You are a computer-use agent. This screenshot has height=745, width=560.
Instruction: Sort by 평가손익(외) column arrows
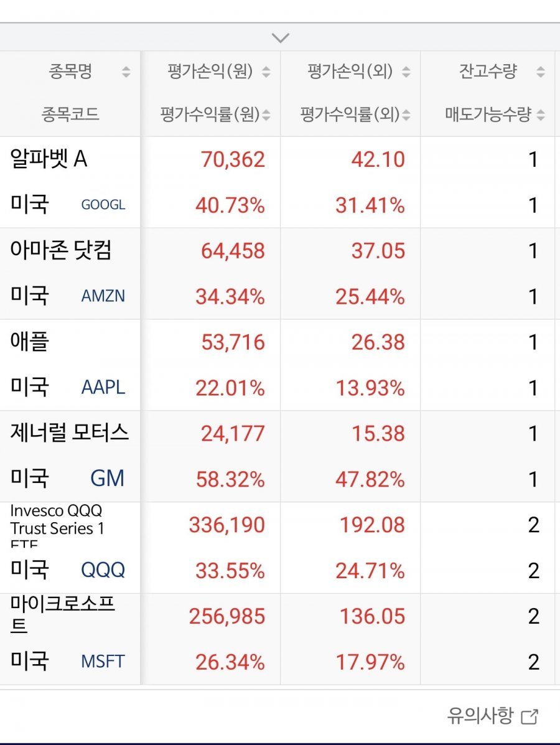406,72
